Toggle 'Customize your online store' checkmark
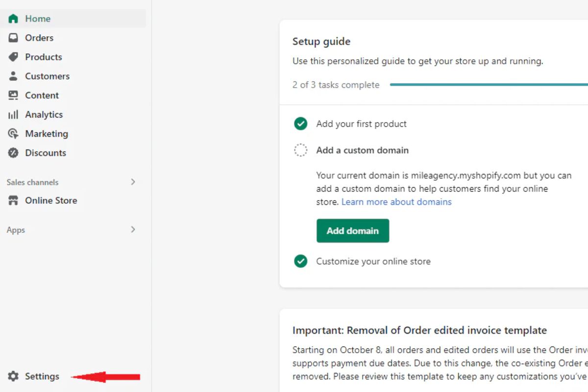588x392 pixels. coord(300,261)
